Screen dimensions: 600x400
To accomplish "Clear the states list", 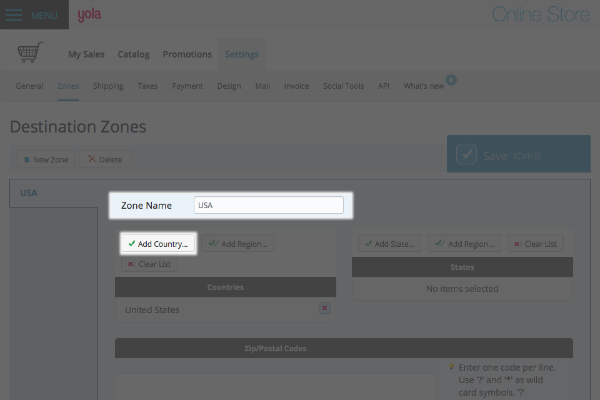I will [535, 243].
